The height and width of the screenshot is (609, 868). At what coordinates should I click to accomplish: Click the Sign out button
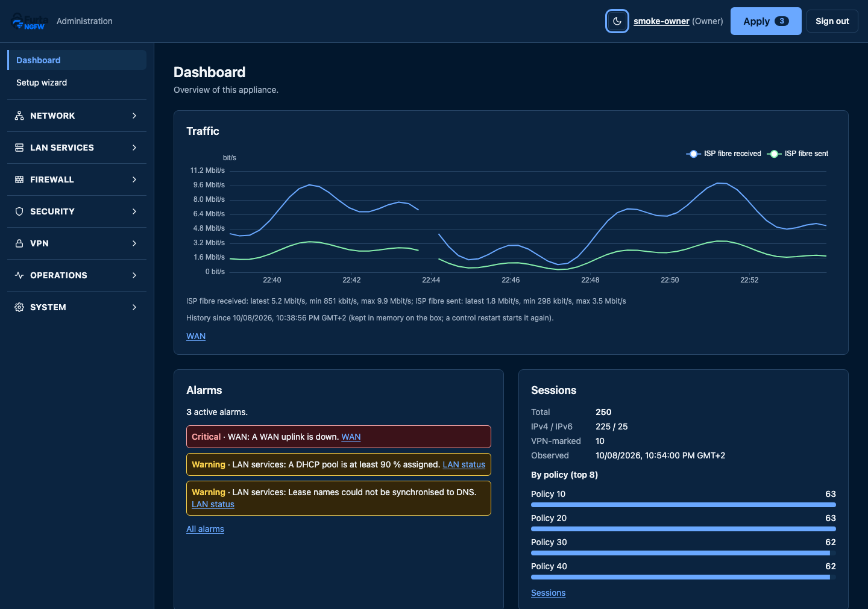[x=832, y=21]
